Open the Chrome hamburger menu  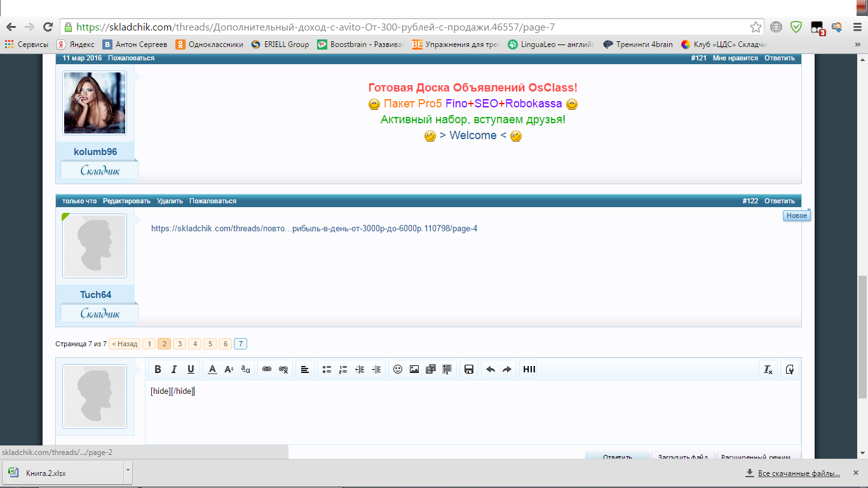[856, 27]
